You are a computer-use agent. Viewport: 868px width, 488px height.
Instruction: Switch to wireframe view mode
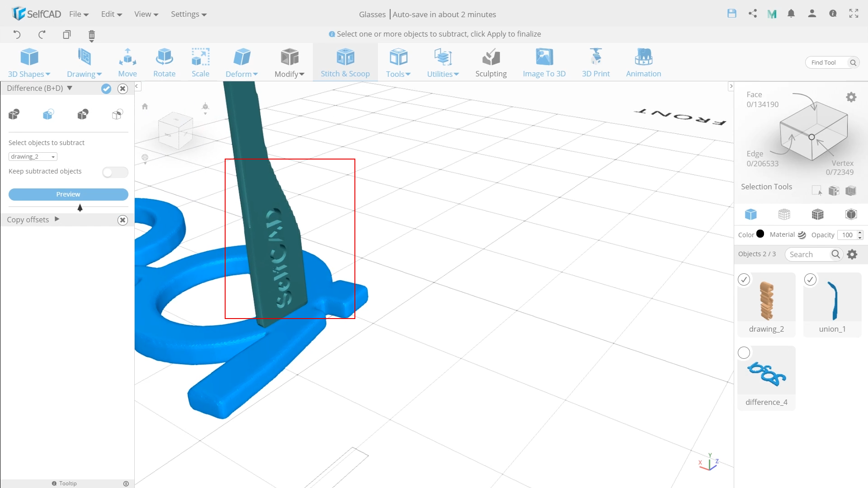pyautogui.click(x=784, y=214)
